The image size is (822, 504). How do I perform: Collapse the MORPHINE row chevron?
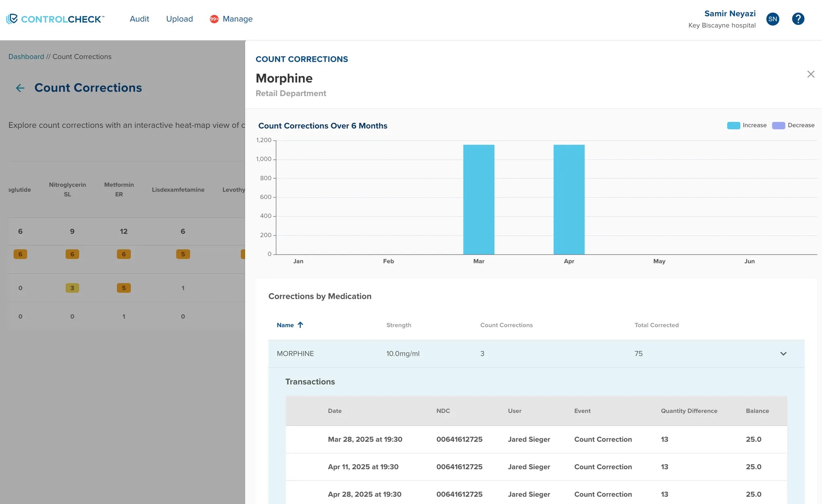click(783, 354)
